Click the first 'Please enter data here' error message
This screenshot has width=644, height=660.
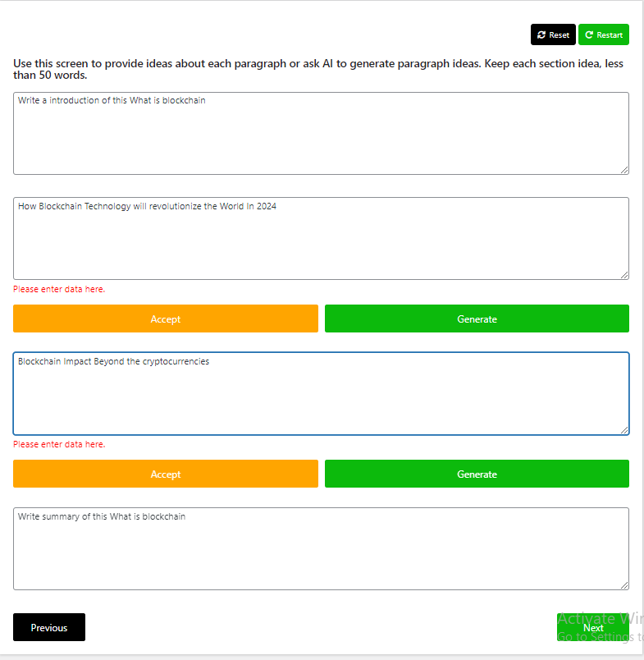point(59,289)
